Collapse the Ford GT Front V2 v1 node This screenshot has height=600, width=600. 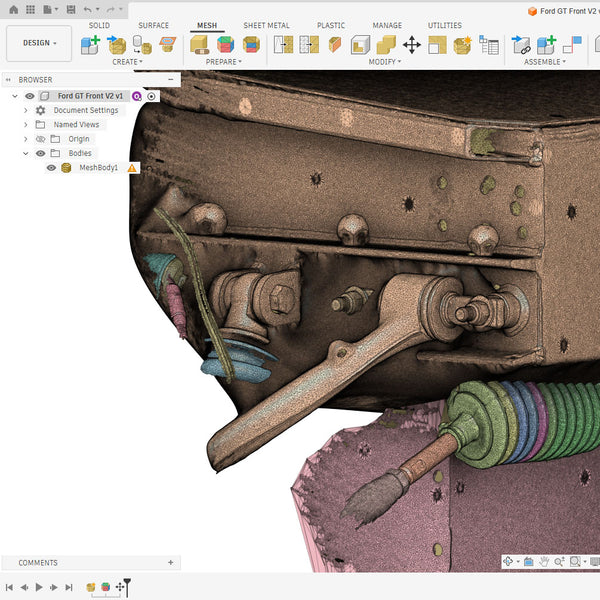click(15, 96)
